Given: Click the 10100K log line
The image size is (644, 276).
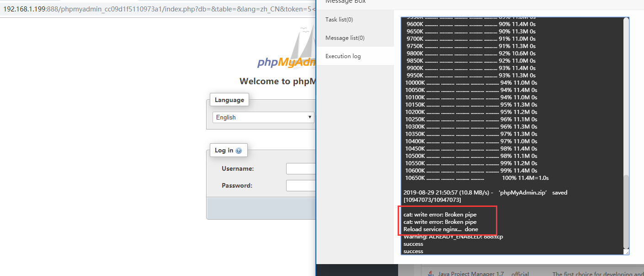Looking at the screenshot, I should point(471,97).
